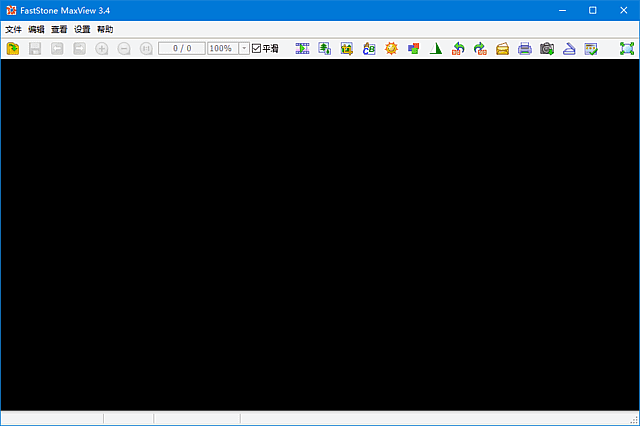Click the sun-shaped adjust lighting icon
The image size is (640, 426).
[x=391, y=48]
